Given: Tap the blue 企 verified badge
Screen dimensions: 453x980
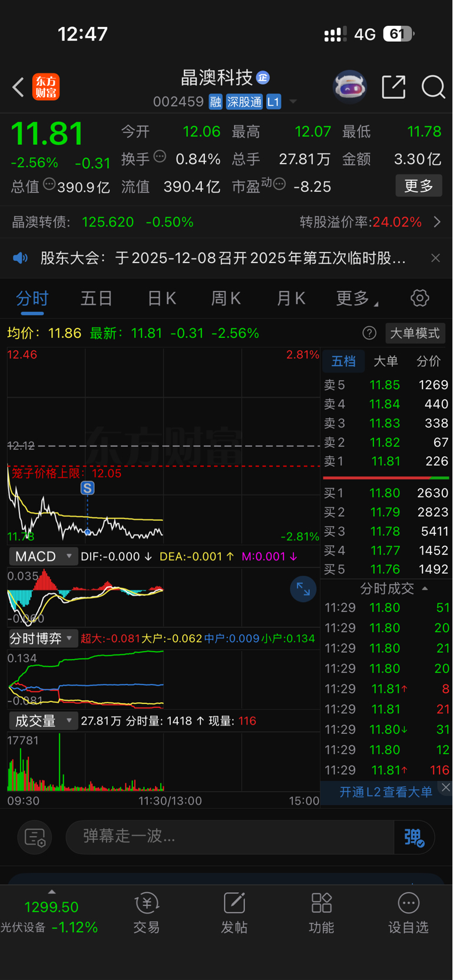Looking at the screenshot, I should pyautogui.click(x=263, y=77).
